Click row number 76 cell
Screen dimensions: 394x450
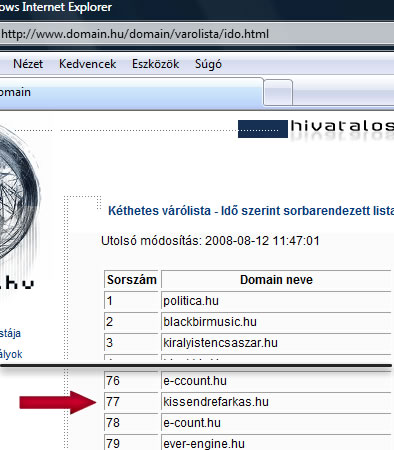[131, 381]
